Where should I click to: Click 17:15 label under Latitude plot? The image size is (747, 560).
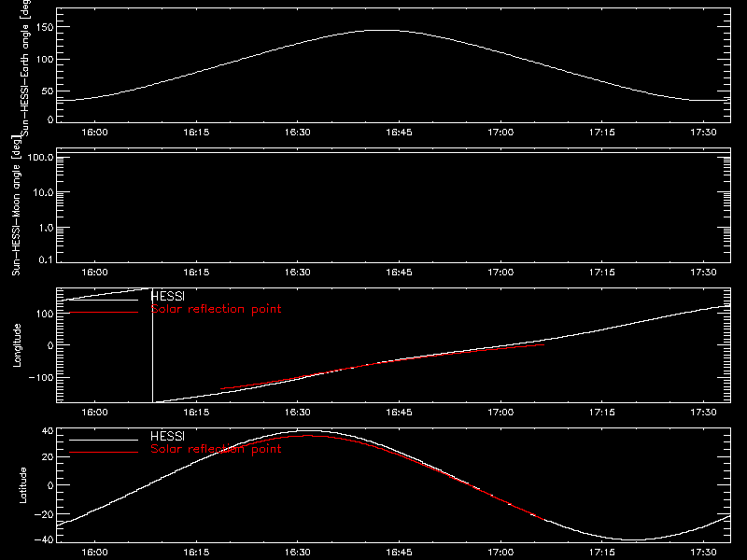601,553
